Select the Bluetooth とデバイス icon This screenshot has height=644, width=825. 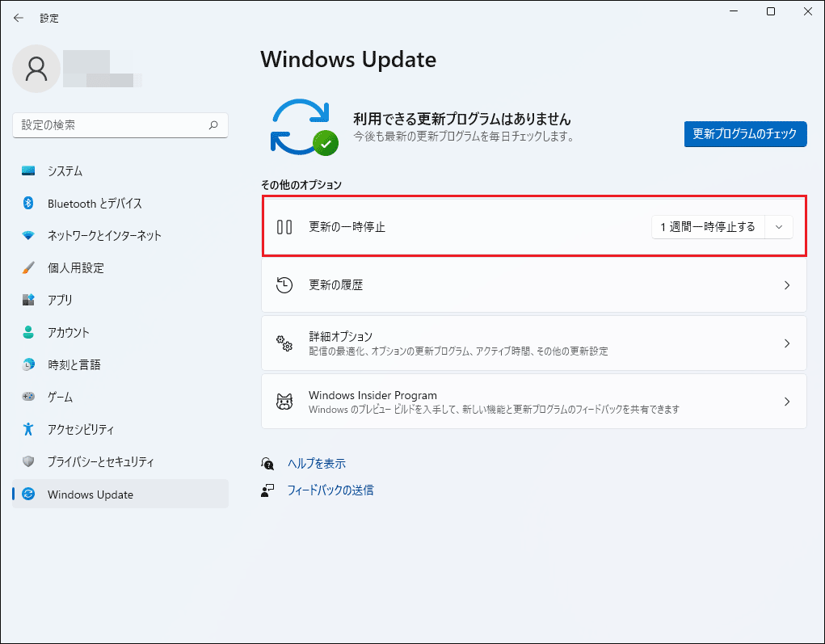(28, 203)
